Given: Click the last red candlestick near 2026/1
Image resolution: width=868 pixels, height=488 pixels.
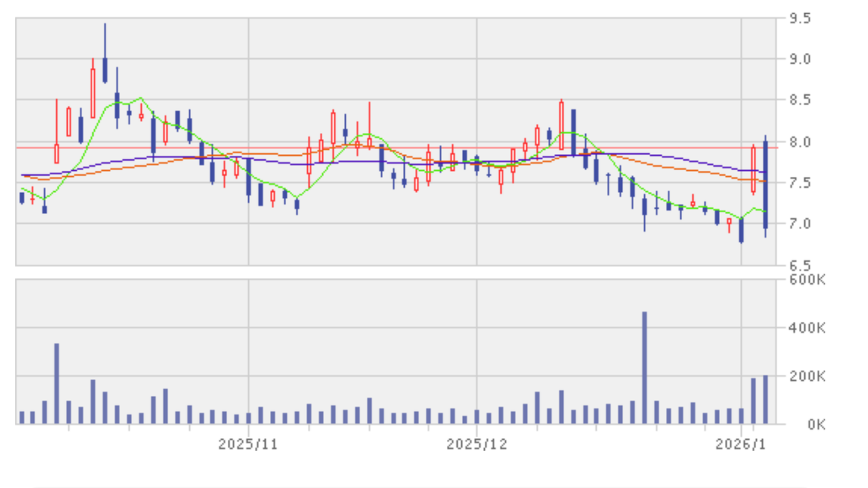Looking at the screenshot, I should (x=753, y=169).
